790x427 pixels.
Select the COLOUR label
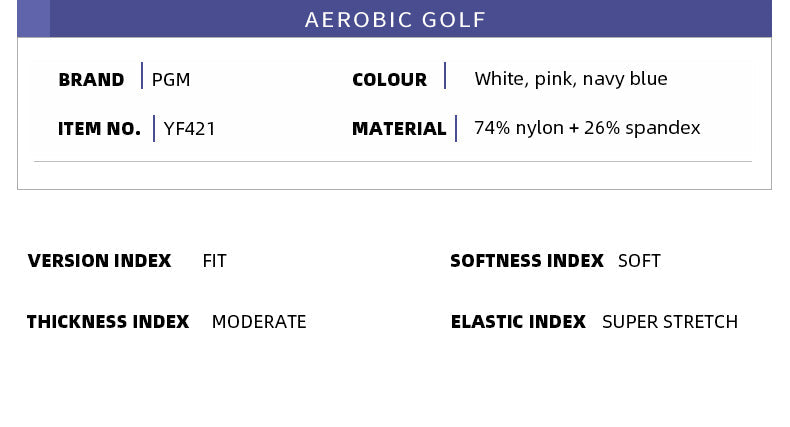coord(389,80)
